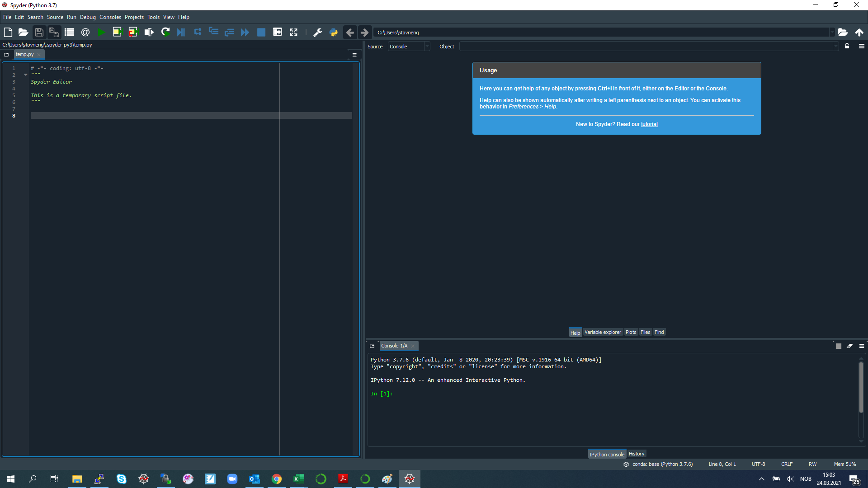Select the IPython console tab

607,454
